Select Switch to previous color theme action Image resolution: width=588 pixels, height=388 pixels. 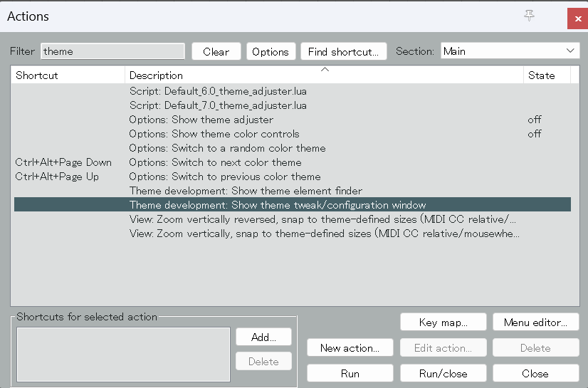point(293,177)
